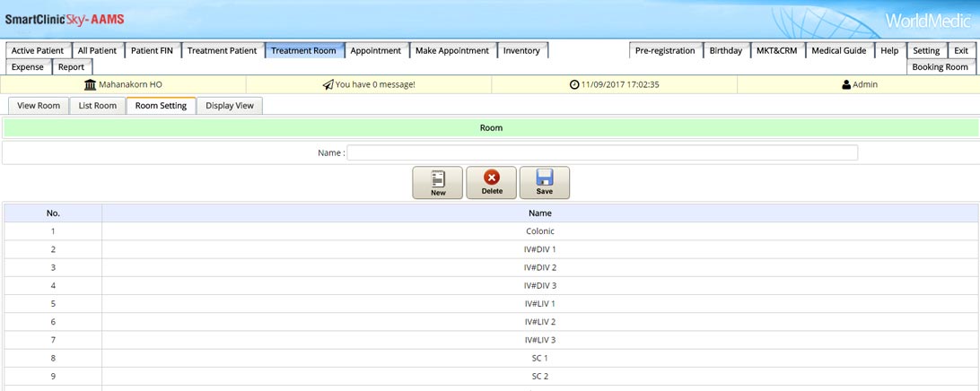Viewport: 980px width, 391px height.
Task: Click the Save floppy disk icon
Action: coord(544,182)
